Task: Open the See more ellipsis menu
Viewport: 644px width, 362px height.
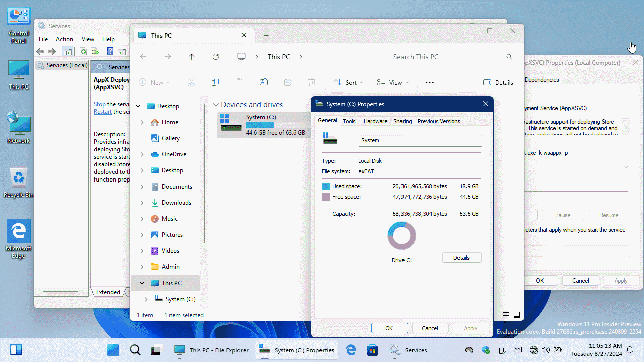Action: 429,83
